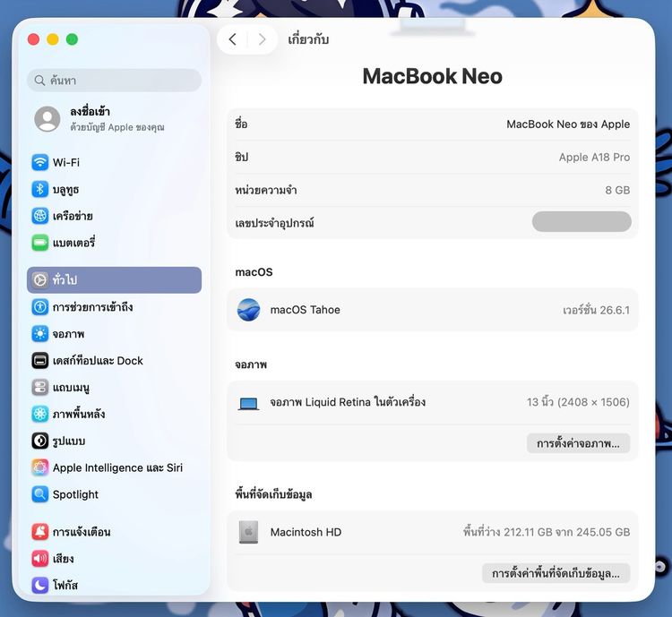Click the จอภาพ Liquid Retina ในตัวเครื่อง label
672x617 pixels.
pos(348,402)
